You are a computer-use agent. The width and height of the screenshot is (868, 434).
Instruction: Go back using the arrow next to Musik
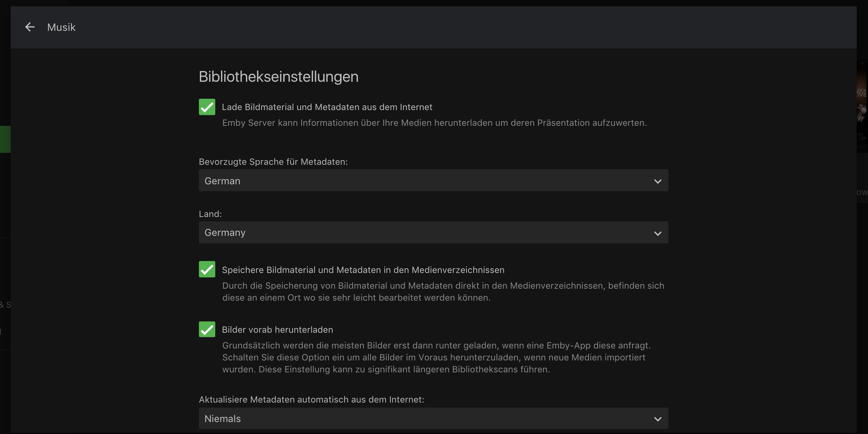point(30,27)
